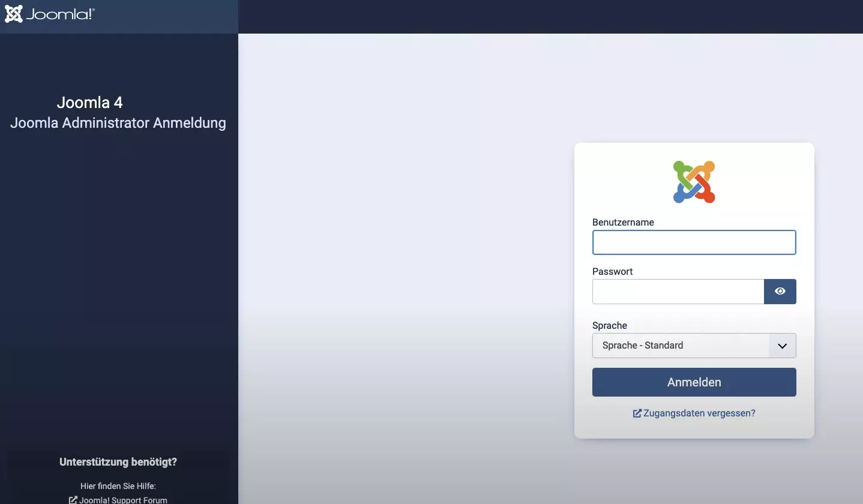The height and width of the screenshot is (504, 863).
Task: Click 'Joomla Administrator Anmeldung' text
Action: click(118, 123)
